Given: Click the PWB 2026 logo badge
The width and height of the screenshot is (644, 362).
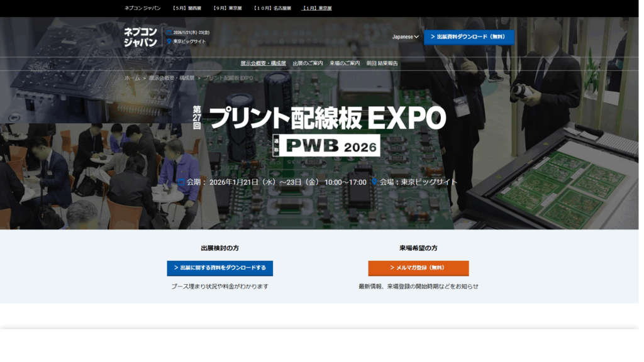Looking at the screenshot, I should 326,145.
